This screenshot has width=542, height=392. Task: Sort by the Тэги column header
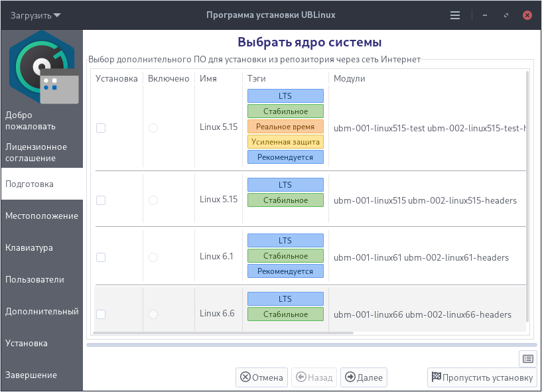point(257,78)
